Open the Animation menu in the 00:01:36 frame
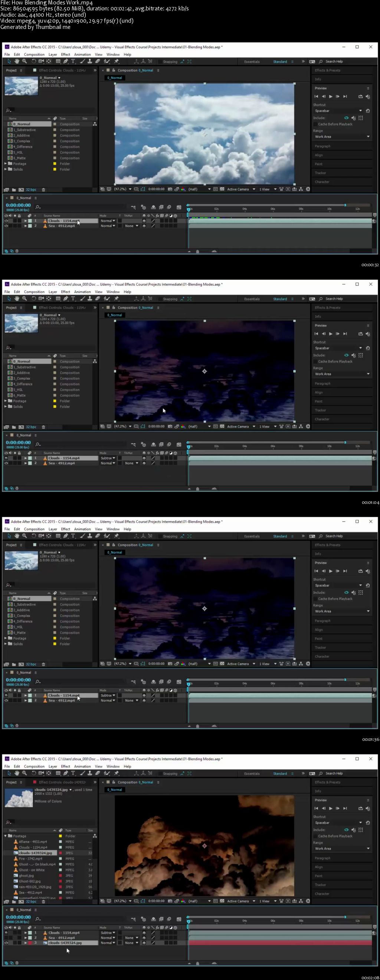The width and height of the screenshot is (380, 980). (82, 529)
